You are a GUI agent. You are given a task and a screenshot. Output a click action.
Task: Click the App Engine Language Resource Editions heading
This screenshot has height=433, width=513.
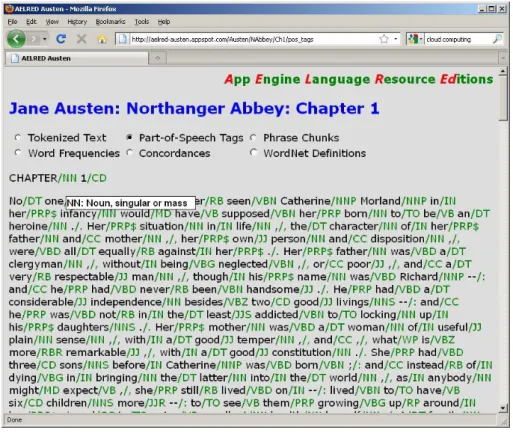[x=359, y=79]
